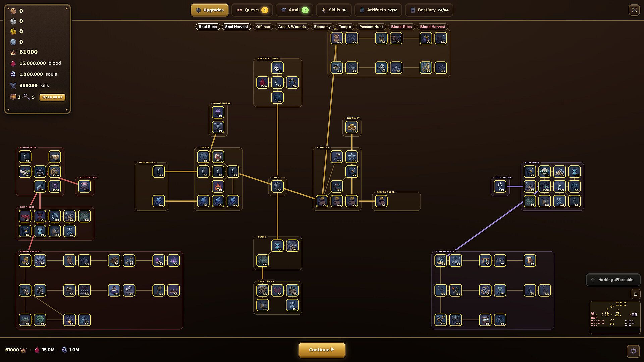Click the blue ring 4/4 node in Area & Wounds
Image resolution: width=644 pixels, height=362 pixels.
click(x=277, y=98)
